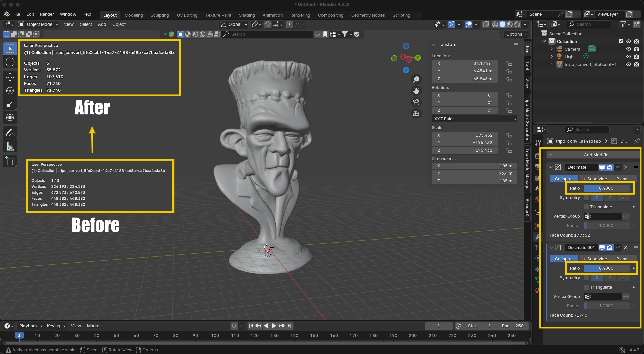The image size is (644, 354).
Task: Play the animation forward
Action: tap(274, 326)
